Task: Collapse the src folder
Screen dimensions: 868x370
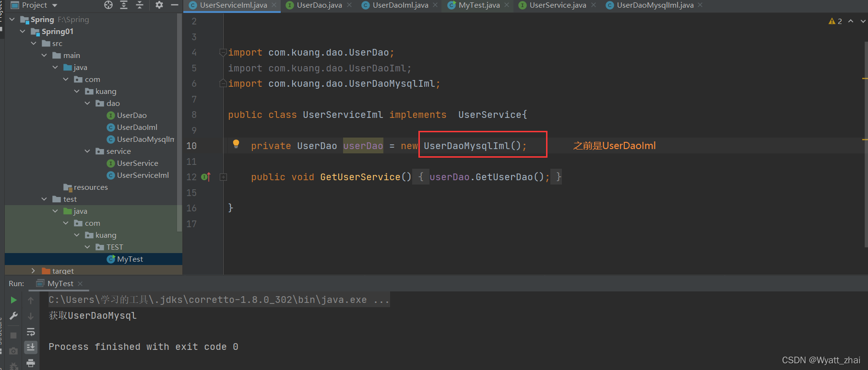Action: click(34, 44)
